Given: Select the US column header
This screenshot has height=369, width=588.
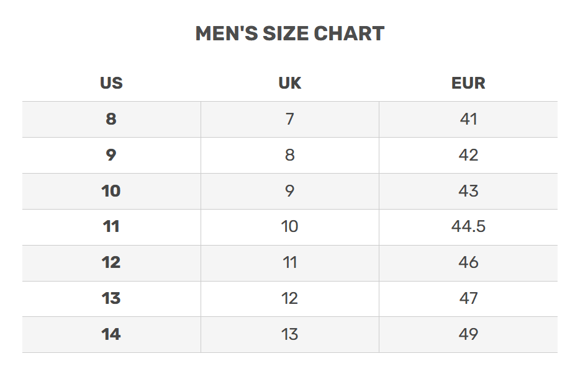Looking at the screenshot, I should (x=111, y=83).
